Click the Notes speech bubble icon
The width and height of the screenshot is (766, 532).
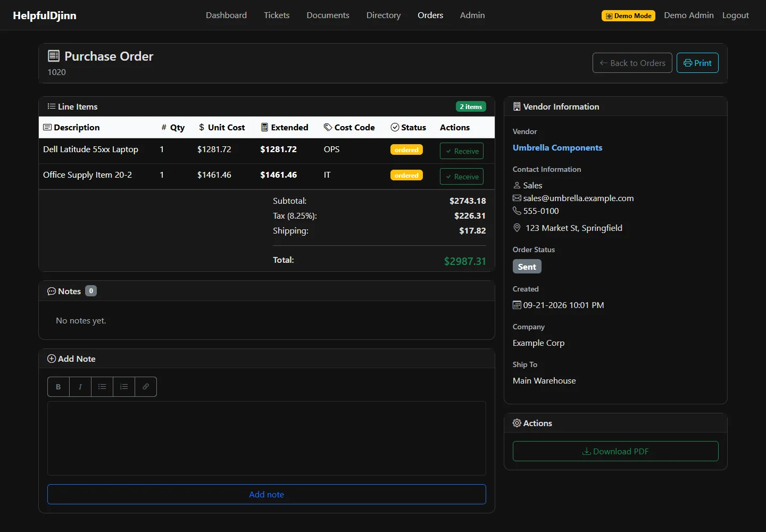[52, 291]
